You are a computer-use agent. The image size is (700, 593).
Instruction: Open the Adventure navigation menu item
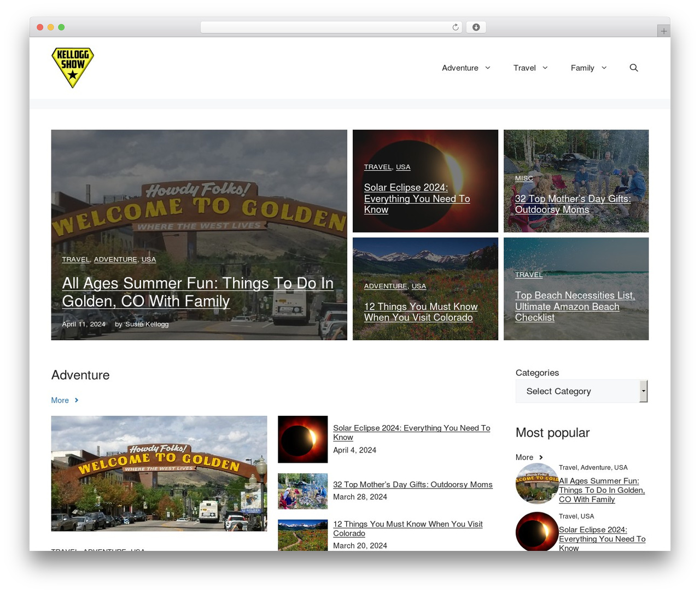tap(460, 68)
